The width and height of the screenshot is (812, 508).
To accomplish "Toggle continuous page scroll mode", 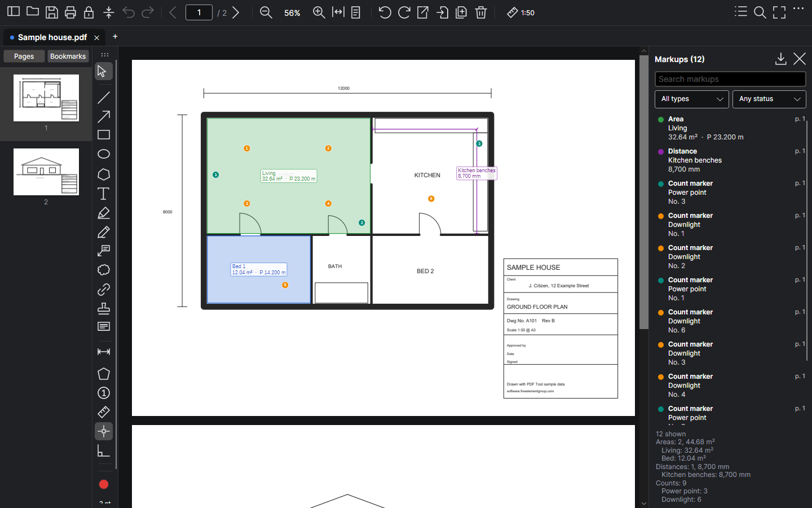I will click(356, 12).
